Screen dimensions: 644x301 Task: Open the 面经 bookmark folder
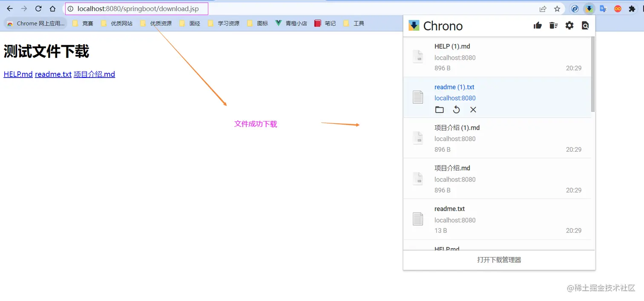(x=190, y=23)
